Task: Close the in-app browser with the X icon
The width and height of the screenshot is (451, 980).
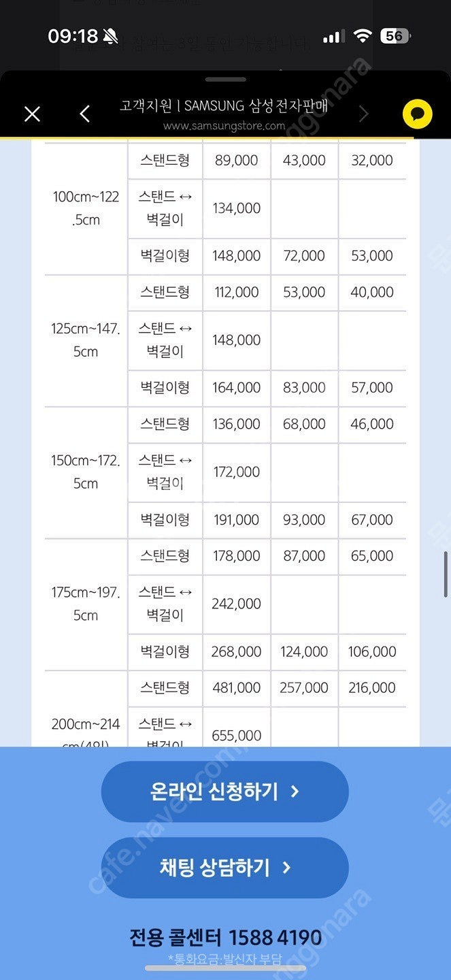Action: [x=32, y=114]
